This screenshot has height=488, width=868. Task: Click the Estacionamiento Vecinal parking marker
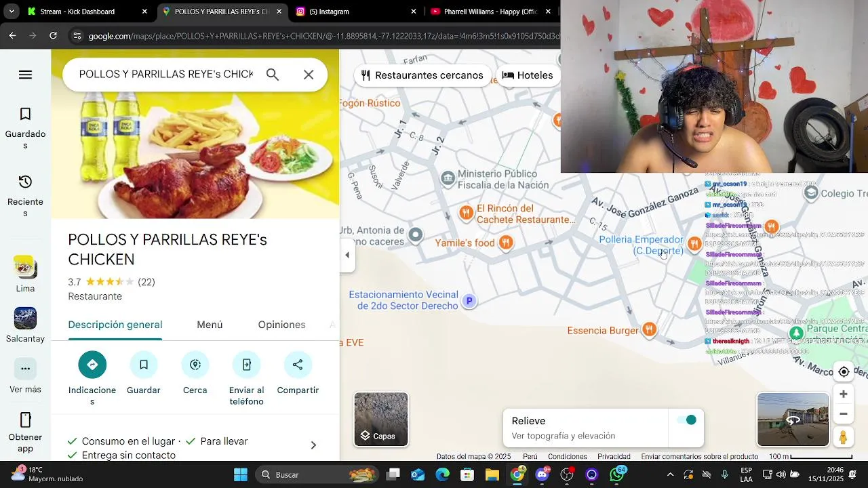tap(469, 301)
